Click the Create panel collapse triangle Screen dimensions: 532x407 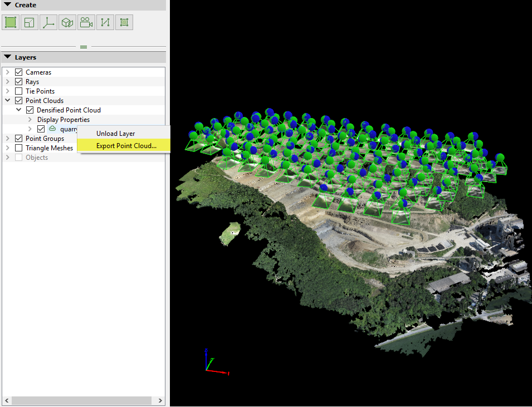tap(7, 4)
